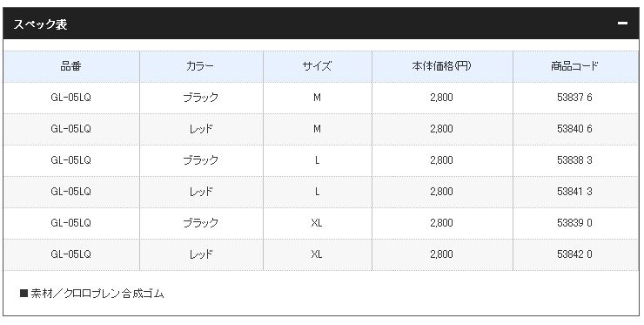Click size XL cell in レッド row
The image size is (644, 325).
tap(317, 254)
